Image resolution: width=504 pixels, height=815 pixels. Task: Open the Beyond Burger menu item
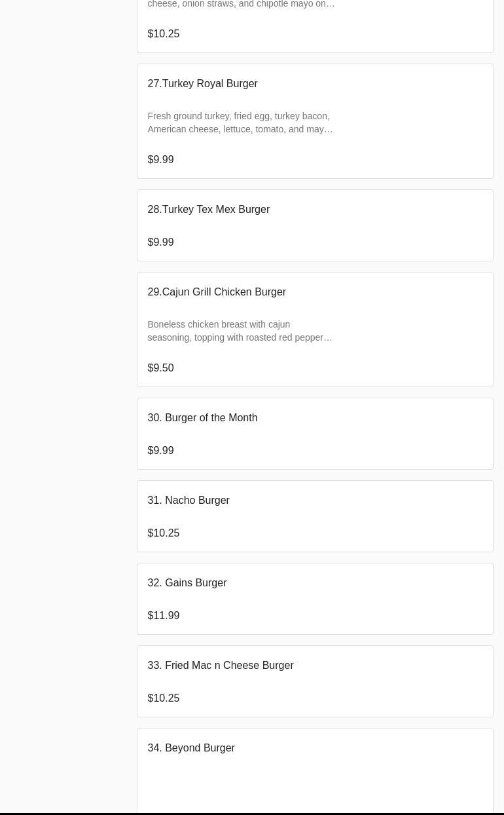(x=191, y=748)
